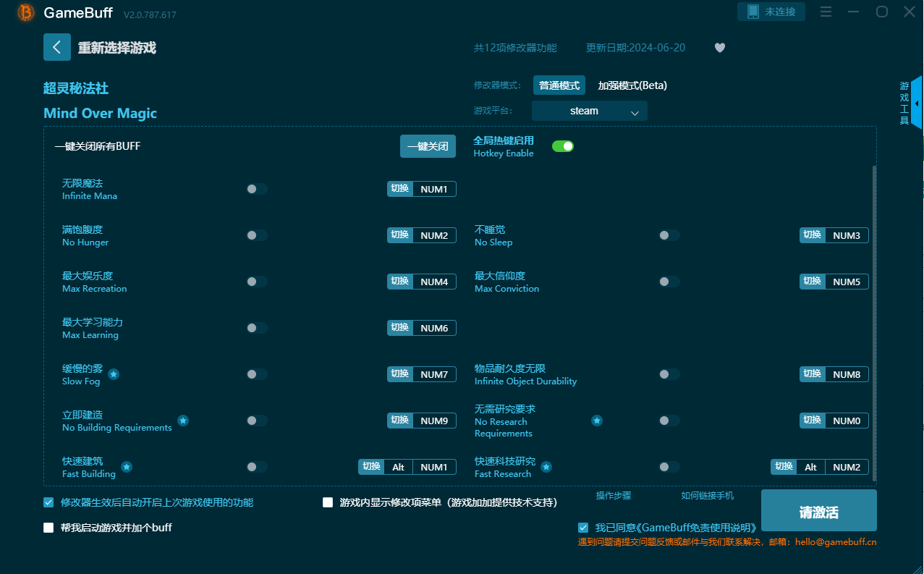Enable Fast Building toggle

(257, 467)
